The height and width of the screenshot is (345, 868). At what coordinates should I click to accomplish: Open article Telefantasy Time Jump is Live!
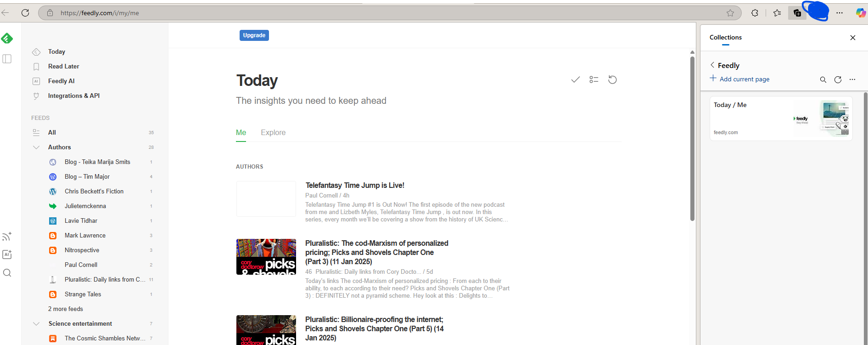click(x=355, y=186)
